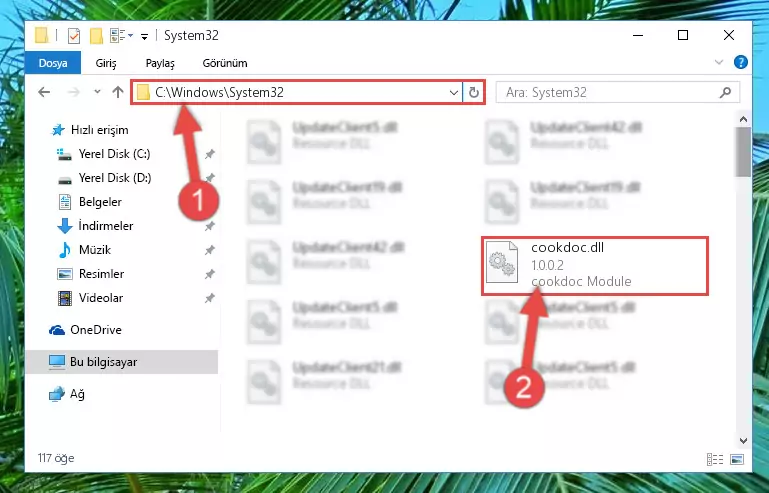The image size is (769, 493).
Task: Click the vertical scrollbar thumb
Action: (x=743, y=152)
